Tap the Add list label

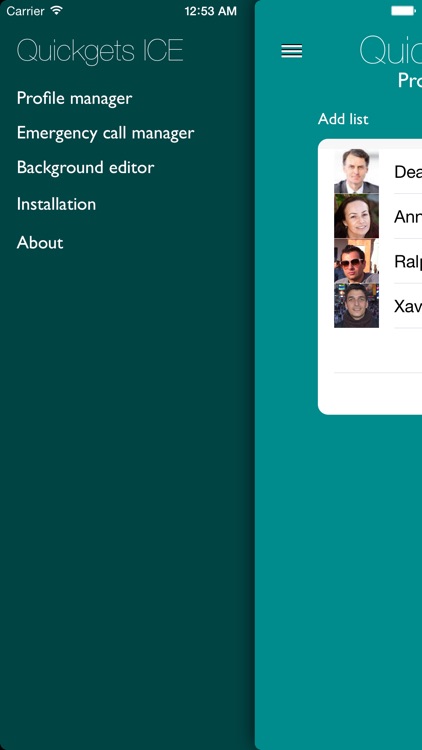click(343, 119)
